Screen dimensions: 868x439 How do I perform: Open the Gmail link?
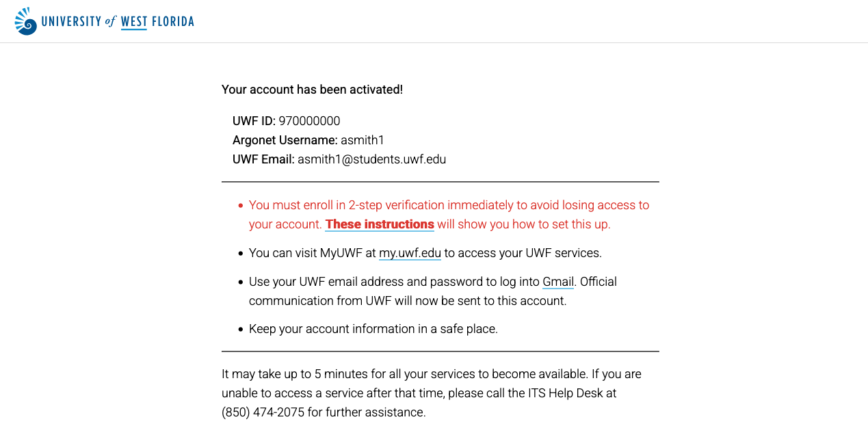(x=558, y=282)
